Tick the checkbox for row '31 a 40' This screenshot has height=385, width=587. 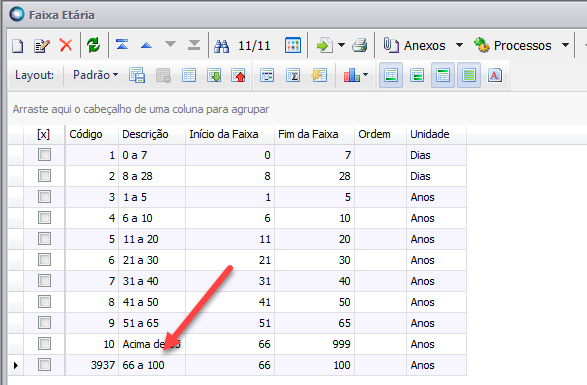point(45,281)
